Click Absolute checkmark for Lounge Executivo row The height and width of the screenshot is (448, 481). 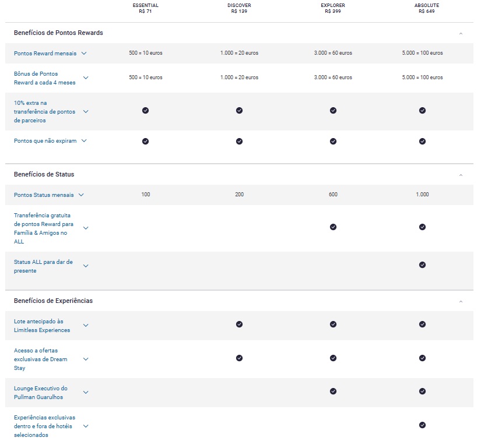click(422, 391)
